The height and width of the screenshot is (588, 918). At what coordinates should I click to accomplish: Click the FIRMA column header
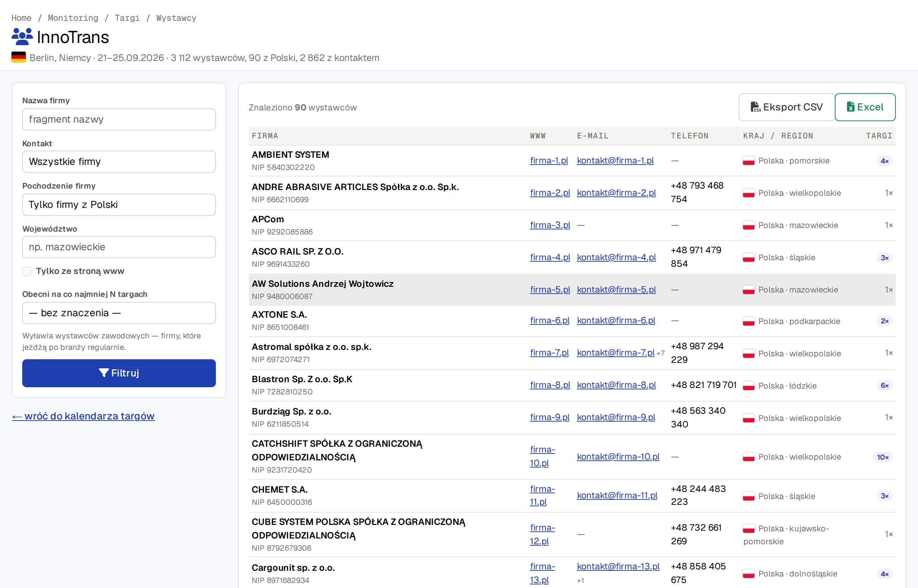click(x=265, y=136)
